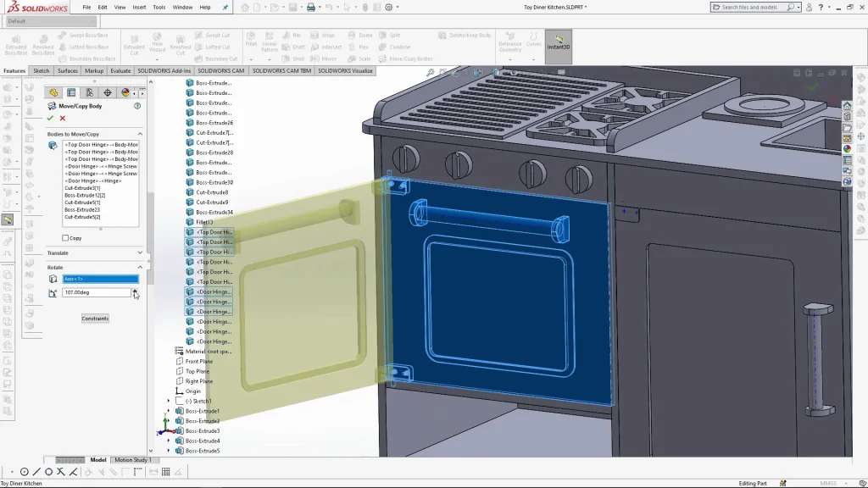
Task: Open the DisplayManager color ball tab
Action: pyautogui.click(x=125, y=92)
